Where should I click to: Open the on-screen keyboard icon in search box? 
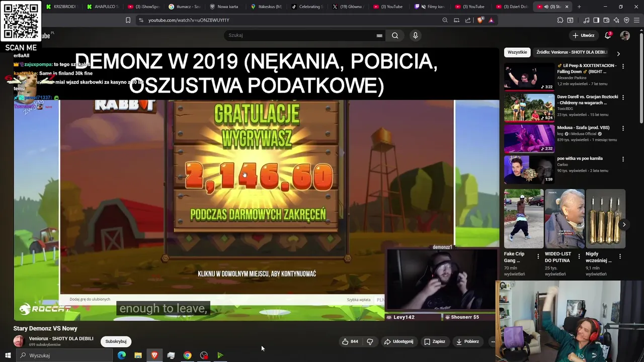[x=379, y=36]
